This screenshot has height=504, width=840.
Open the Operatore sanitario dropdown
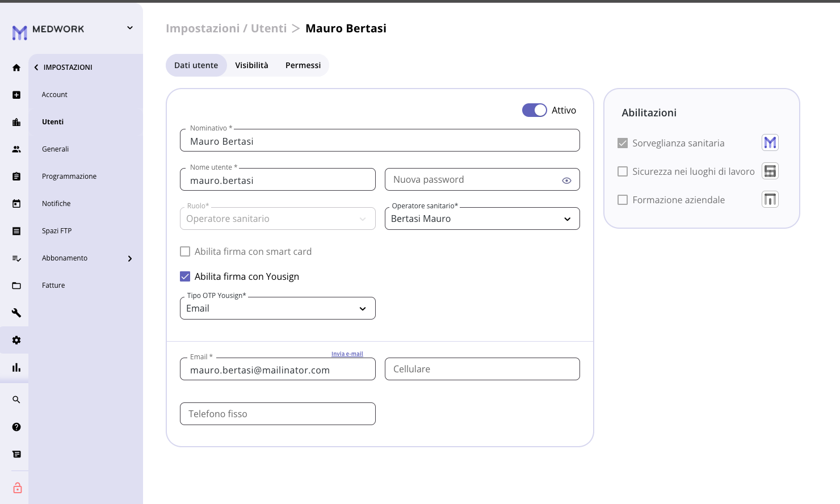point(482,219)
